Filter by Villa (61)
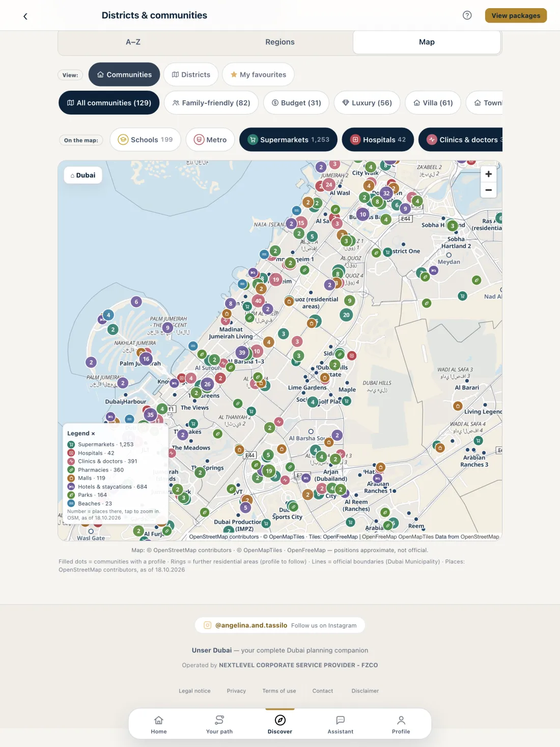 click(433, 103)
